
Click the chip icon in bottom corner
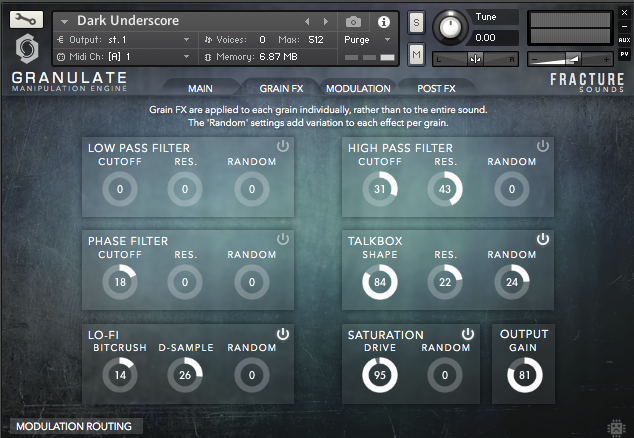616,428
